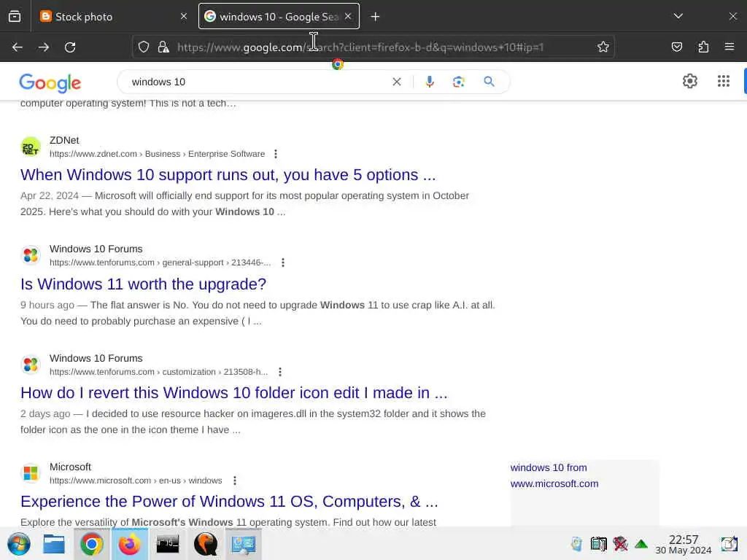747x560 pixels.
Task: Open Is Windows 11 worth the upgrade link
Action: [143, 284]
